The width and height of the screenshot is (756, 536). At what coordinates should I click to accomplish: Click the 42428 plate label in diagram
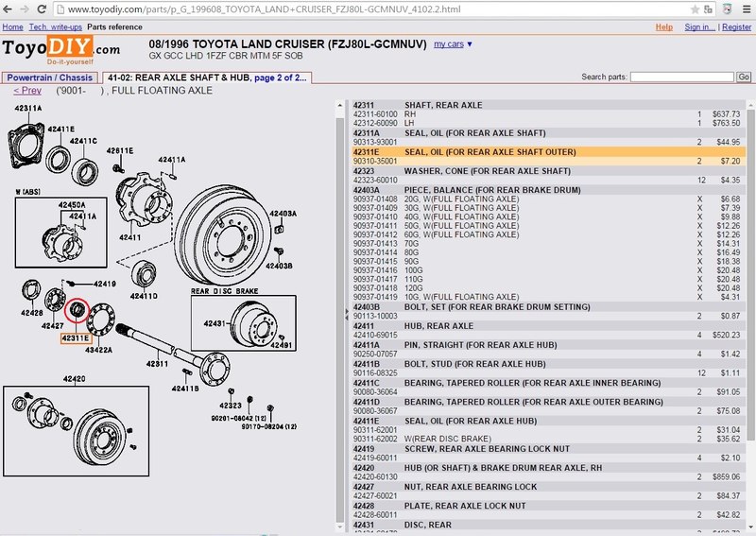pos(32,313)
